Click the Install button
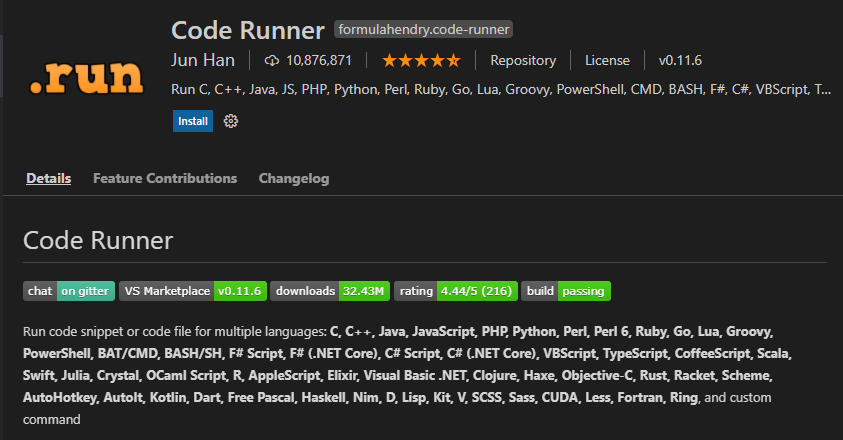 [192, 121]
